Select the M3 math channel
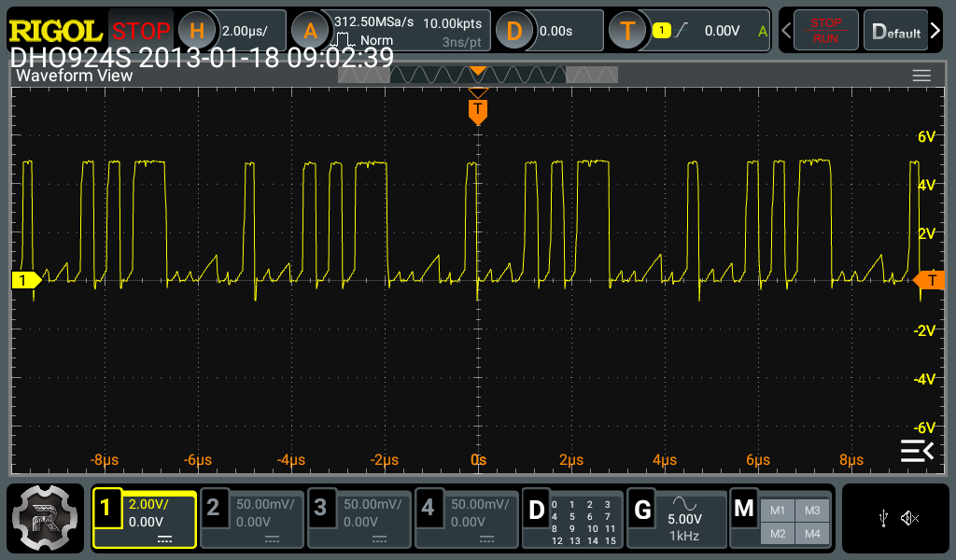Image resolution: width=956 pixels, height=560 pixels. (x=812, y=511)
